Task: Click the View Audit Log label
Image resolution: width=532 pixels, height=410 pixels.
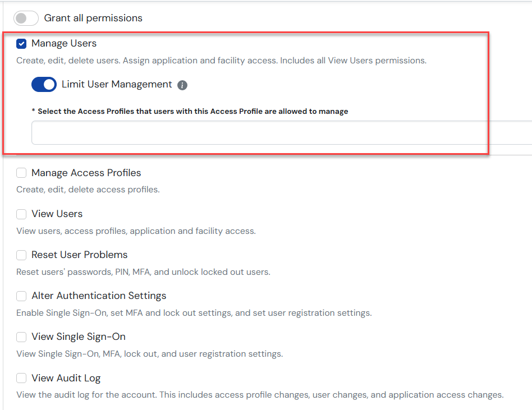Action: coord(66,378)
